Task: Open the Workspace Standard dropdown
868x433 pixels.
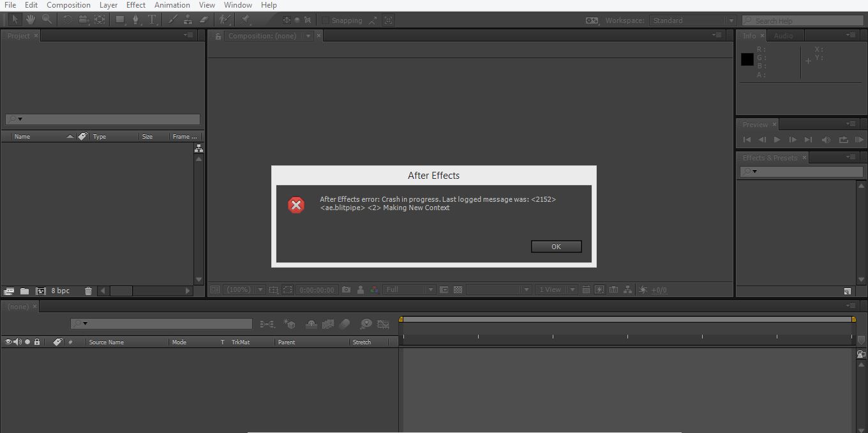Action: click(x=692, y=20)
